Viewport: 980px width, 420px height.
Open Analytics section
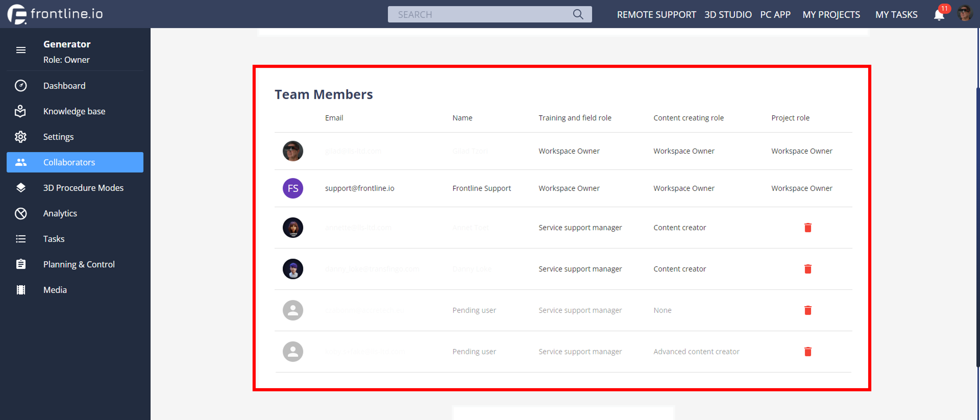[x=60, y=213]
